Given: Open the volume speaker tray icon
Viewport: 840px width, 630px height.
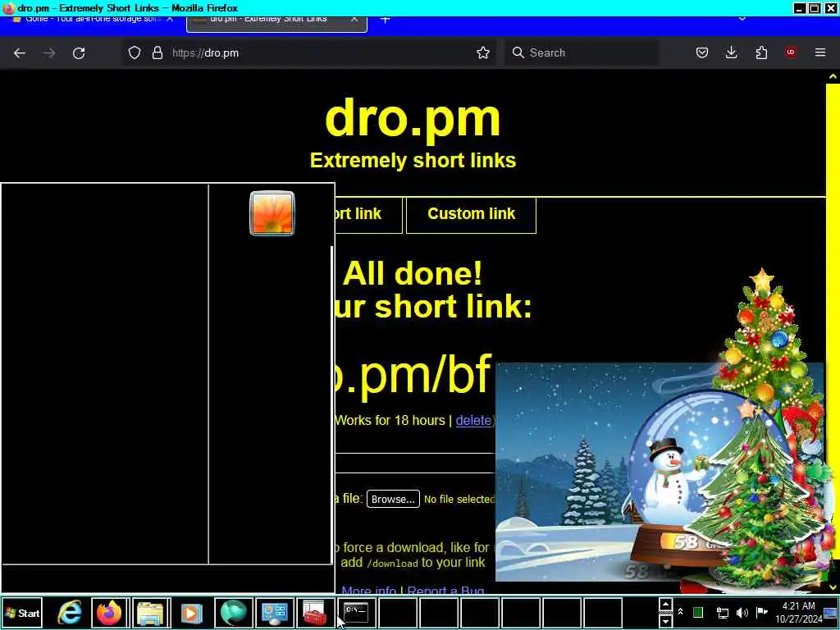Looking at the screenshot, I should tap(742, 612).
